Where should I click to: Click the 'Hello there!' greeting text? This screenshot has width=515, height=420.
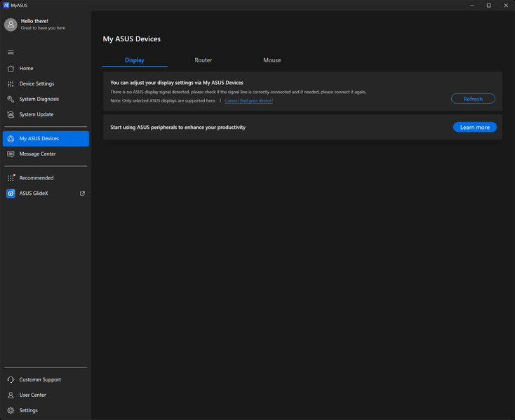coord(34,21)
